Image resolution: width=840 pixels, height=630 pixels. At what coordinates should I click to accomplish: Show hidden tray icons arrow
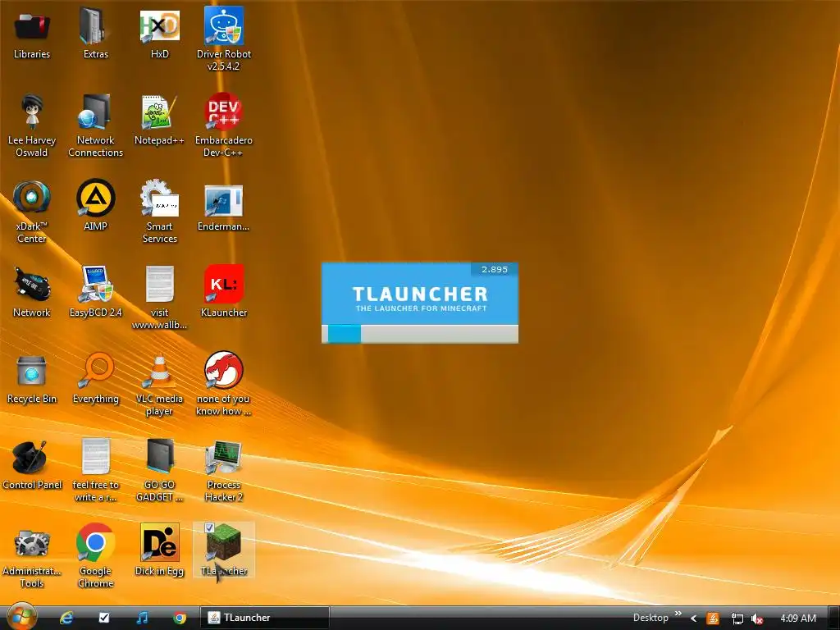point(694,619)
